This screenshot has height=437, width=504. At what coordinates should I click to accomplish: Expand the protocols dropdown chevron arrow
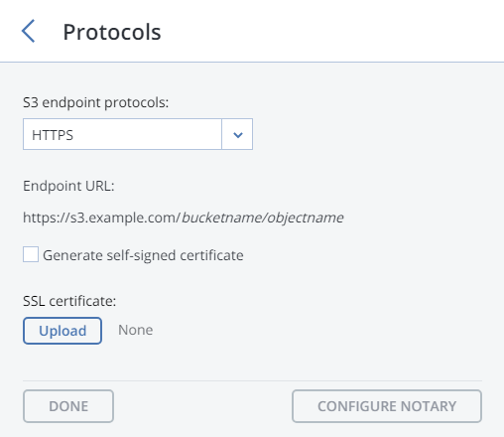237,134
